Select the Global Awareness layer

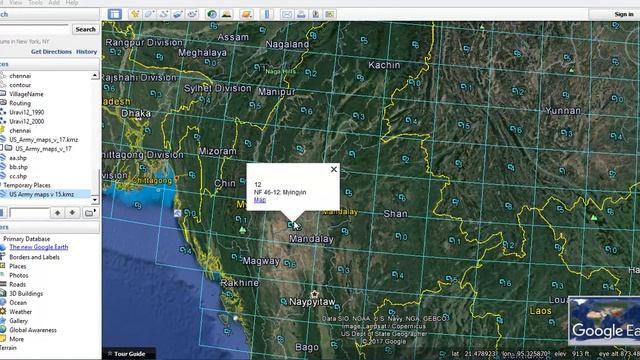(33, 330)
